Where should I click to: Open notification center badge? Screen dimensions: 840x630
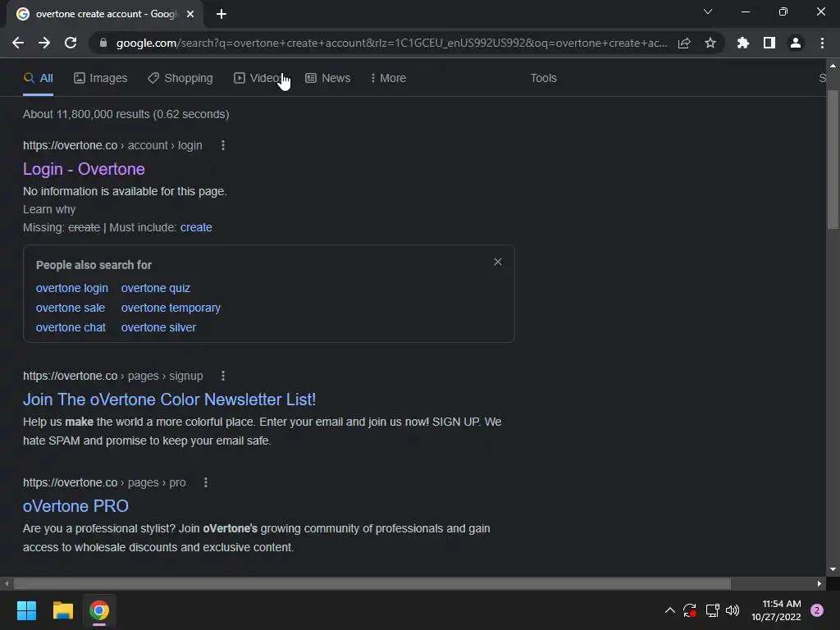pos(817,610)
